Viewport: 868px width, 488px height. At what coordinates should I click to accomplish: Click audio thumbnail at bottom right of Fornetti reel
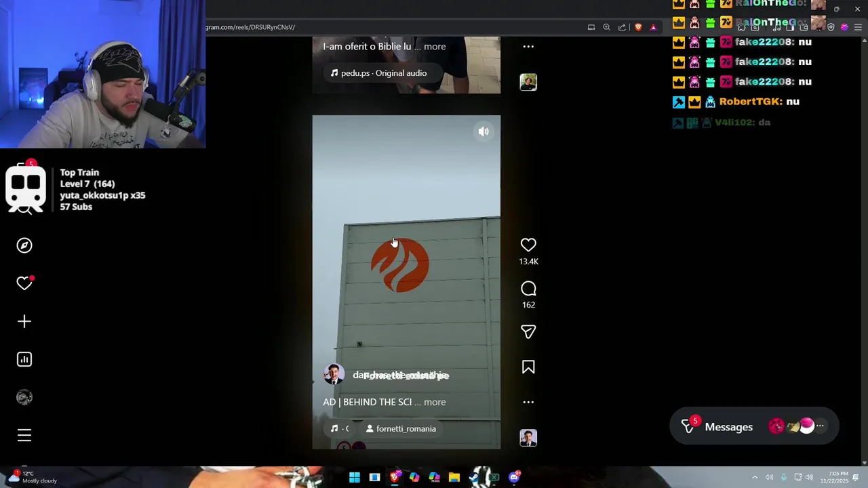click(528, 438)
